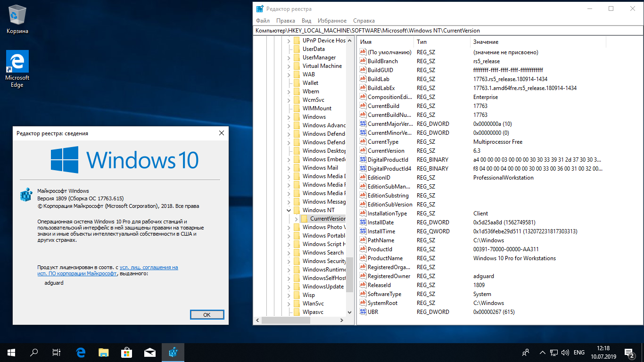Collapse the Windows NT tree node
This screenshot has height=362, width=644.
point(289,210)
